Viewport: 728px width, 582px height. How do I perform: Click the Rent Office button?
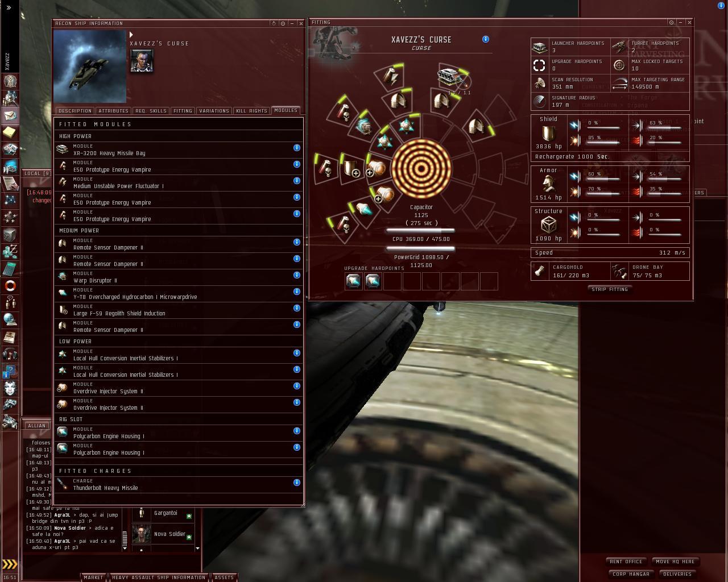(x=626, y=562)
